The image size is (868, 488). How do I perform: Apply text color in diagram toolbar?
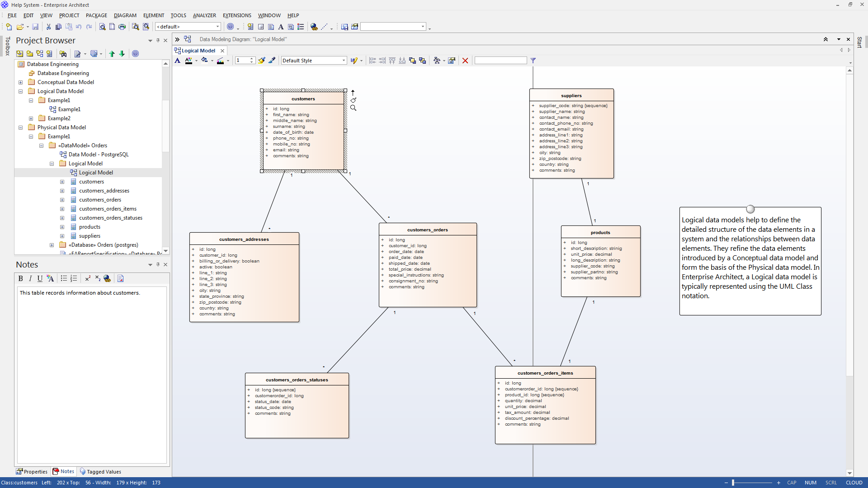coord(189,61)
